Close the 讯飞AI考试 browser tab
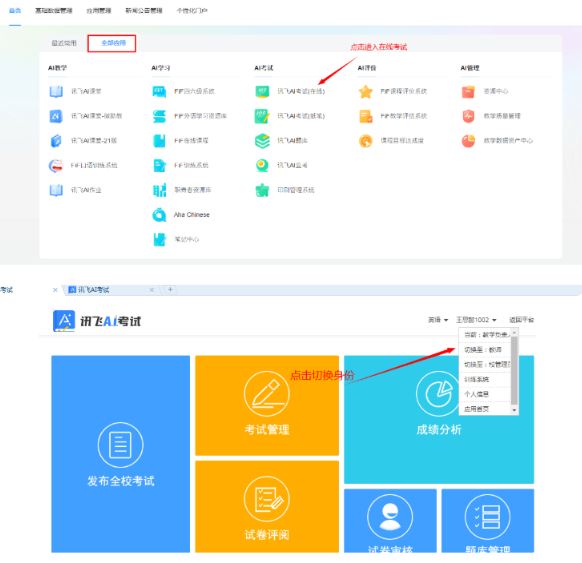Screen dimensions: 582x563 coord(152,290)
